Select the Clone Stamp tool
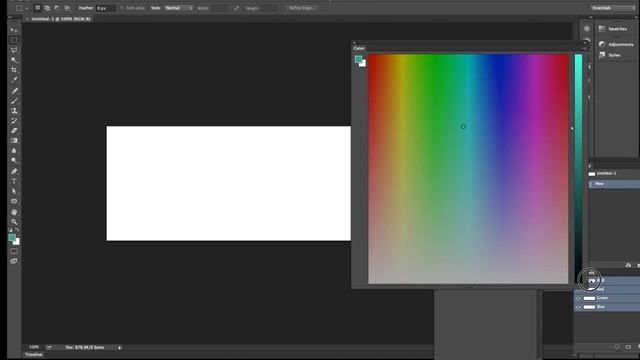 click(x=14, y=111)
